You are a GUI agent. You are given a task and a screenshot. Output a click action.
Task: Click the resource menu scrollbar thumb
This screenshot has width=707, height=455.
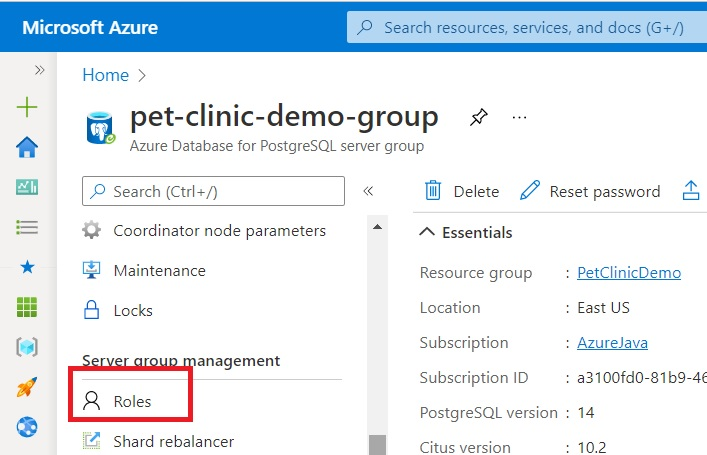pos(377,445)
